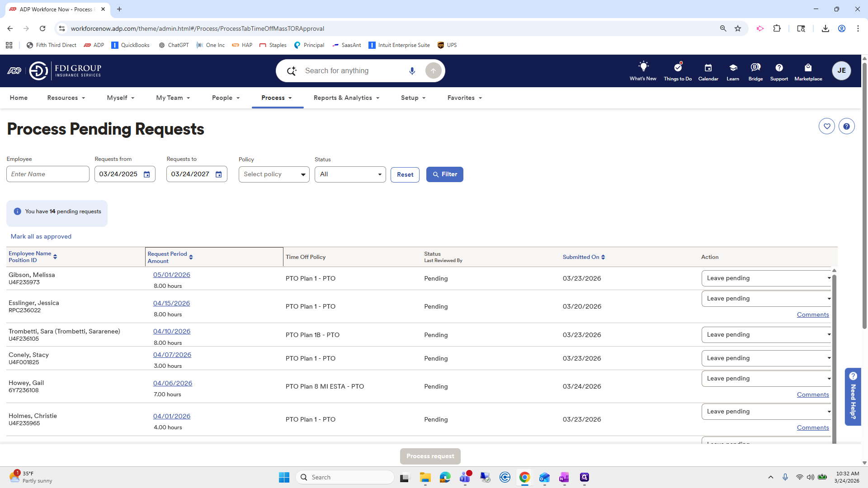Open the Marketplace shopping bag icon
868x488 pixels.
pos(808,68)
